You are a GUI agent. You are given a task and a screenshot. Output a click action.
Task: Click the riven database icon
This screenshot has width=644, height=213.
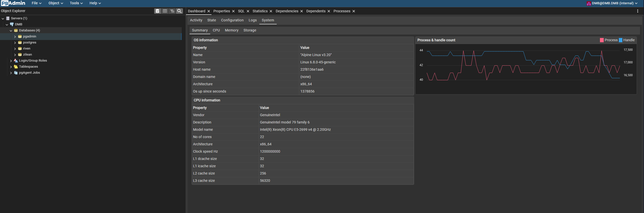[x=20, y=49]
